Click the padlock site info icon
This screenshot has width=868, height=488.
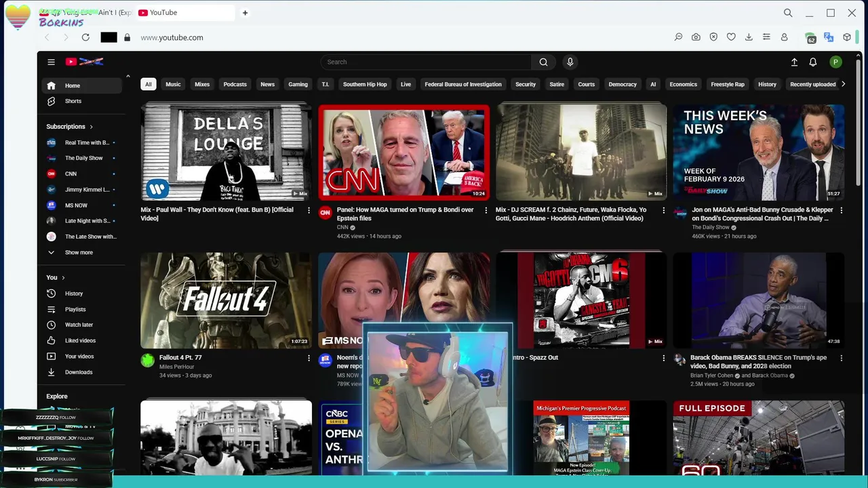127,37
